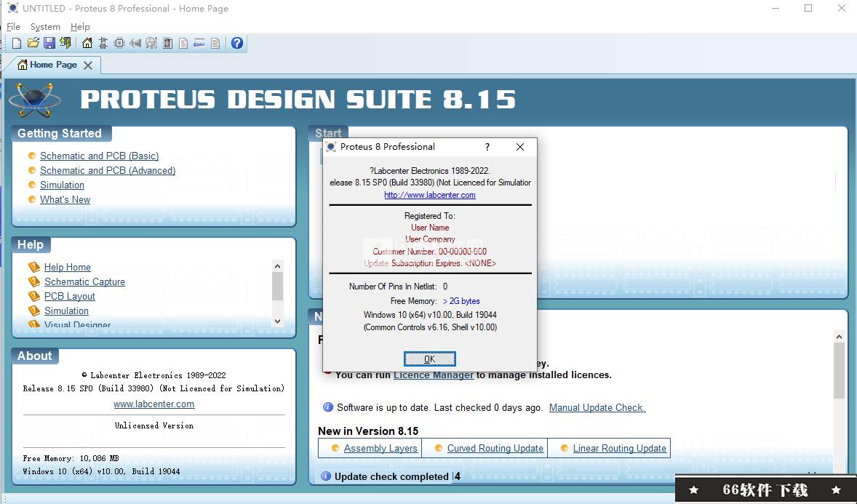857x504 pixels.
Task: Click the book icon beside PCB Layout
Action: coord(34,296)
